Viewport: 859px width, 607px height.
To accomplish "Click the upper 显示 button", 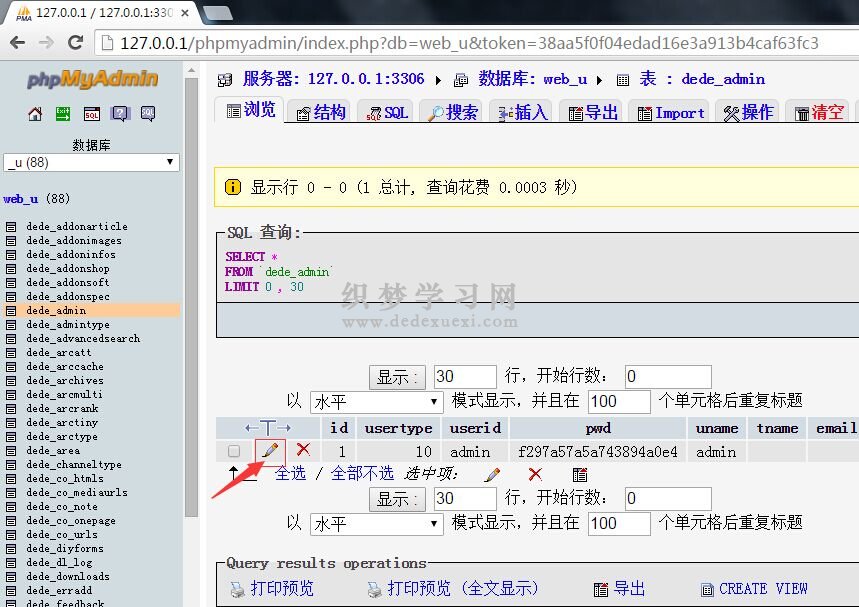I will coord(397,377).
